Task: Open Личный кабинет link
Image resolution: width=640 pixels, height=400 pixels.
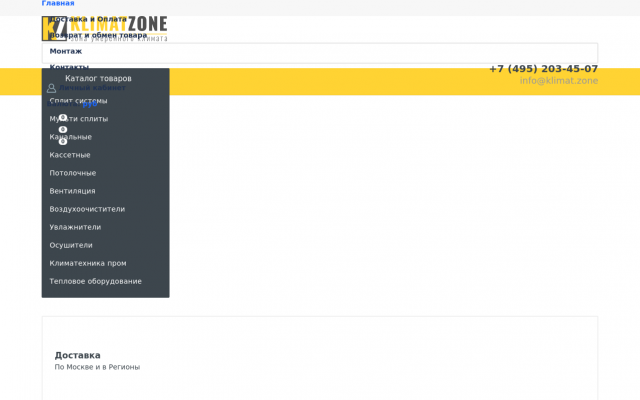Action: pyautogui.click(x=92, y=88)
